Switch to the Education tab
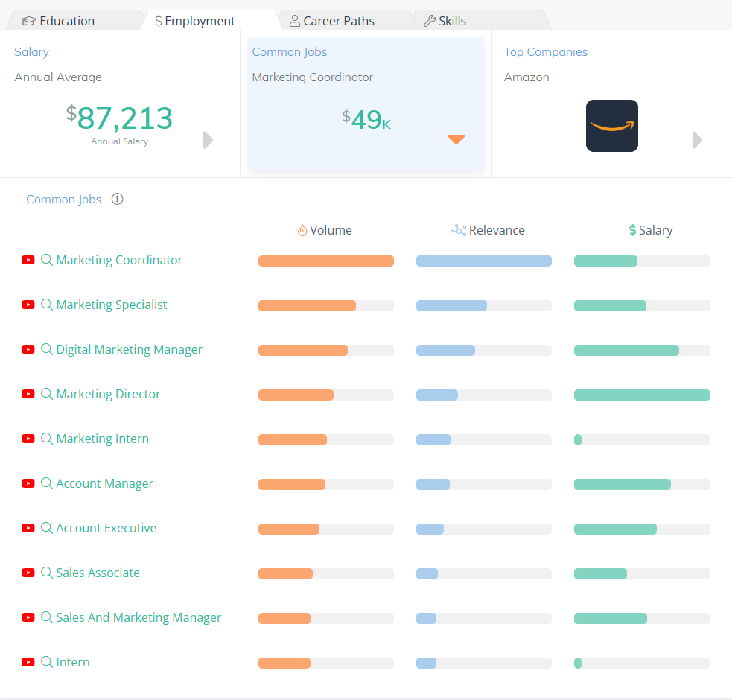The height and width of the screenshot is (700, 732). pos(60,21)
